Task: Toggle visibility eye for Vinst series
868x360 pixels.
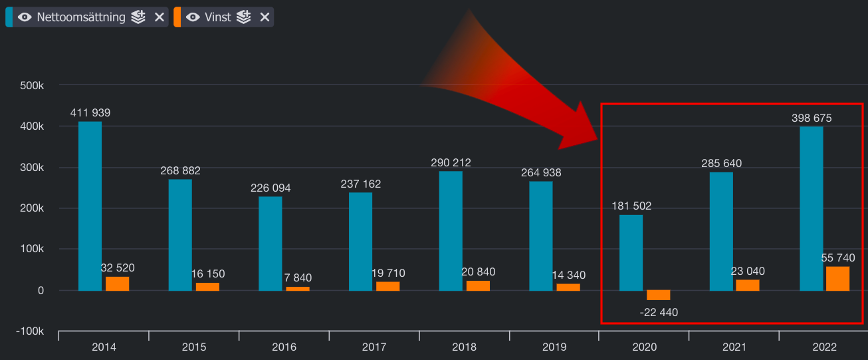Action: [x=193, y=17]
